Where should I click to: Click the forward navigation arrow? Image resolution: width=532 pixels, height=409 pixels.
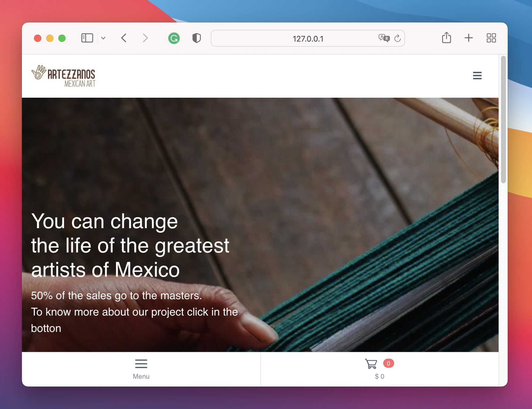pos(145,38)
